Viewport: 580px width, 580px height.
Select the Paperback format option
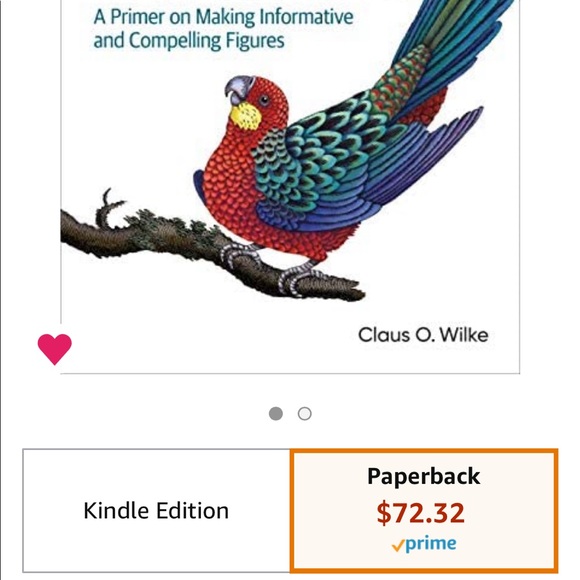pyautogui.click(x=424, y=510)
